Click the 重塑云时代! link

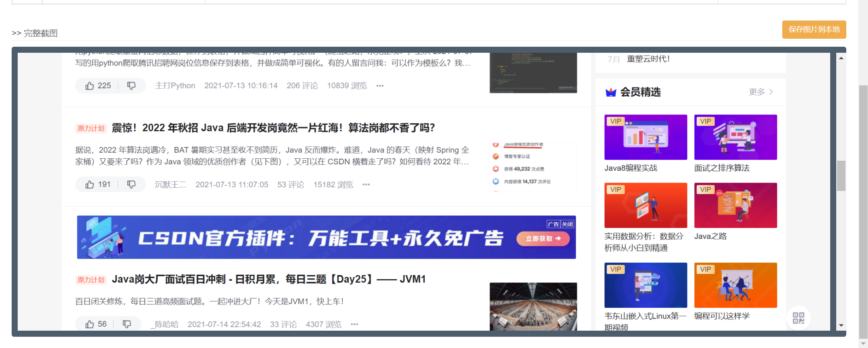[x=648, y=59]
